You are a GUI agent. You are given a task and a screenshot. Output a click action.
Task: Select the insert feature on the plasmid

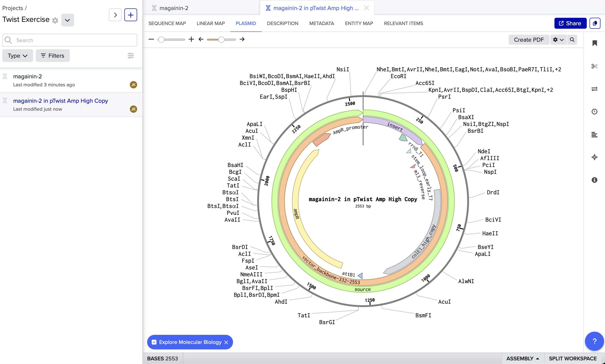pyautogui.click(x=395, y=127)
